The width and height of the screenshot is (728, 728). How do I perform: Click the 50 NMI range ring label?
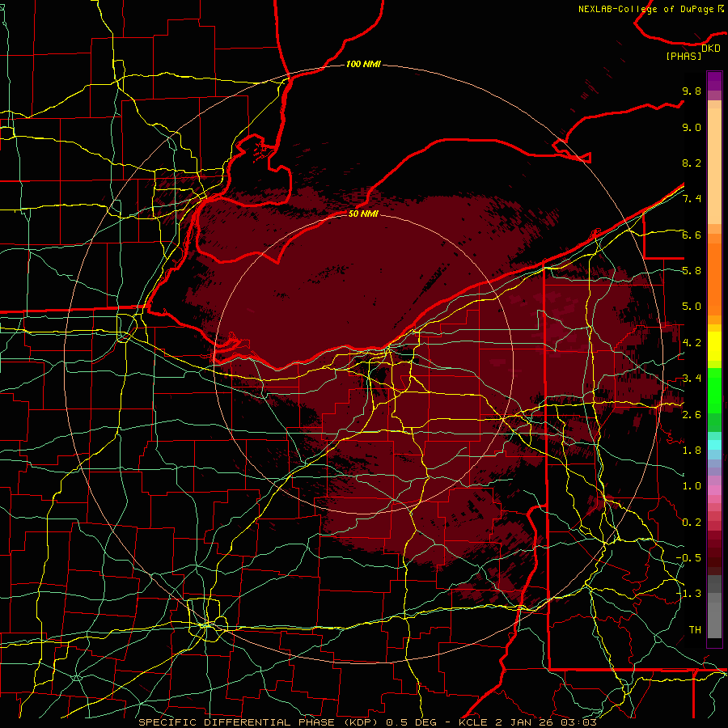click(x=363, y=214)
